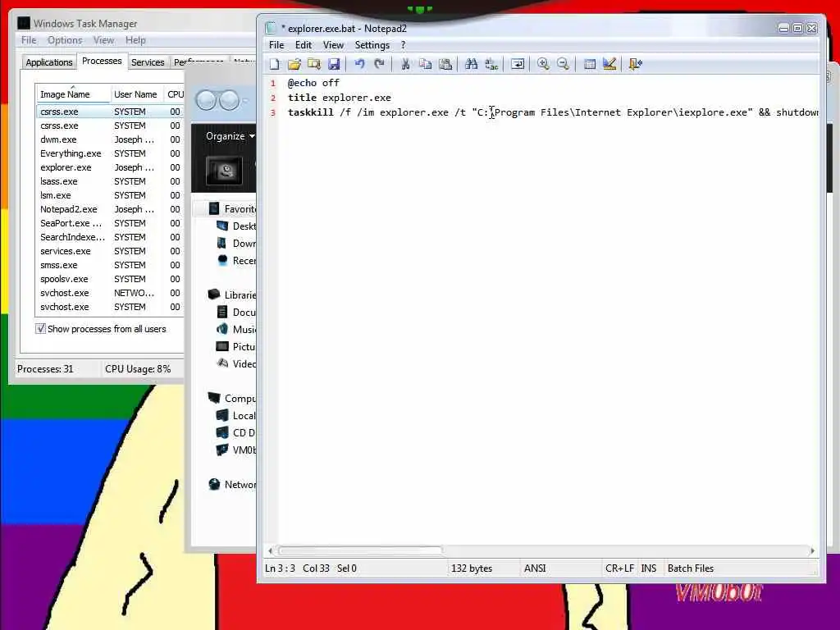Select smss.exe process row
840x630 pixels.
coord(110,265)
